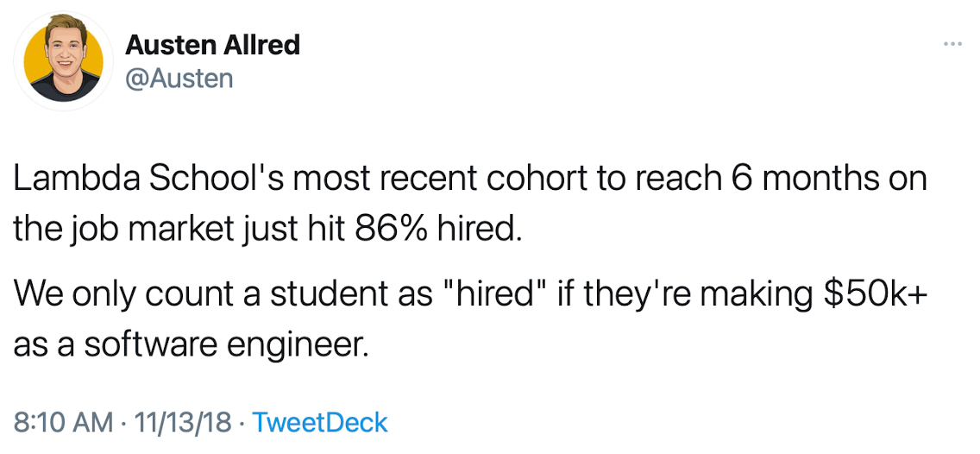This screenshot has height=454, width=980.
Task: Click the 8:10 AM timestamp
Action: (63, 423)
